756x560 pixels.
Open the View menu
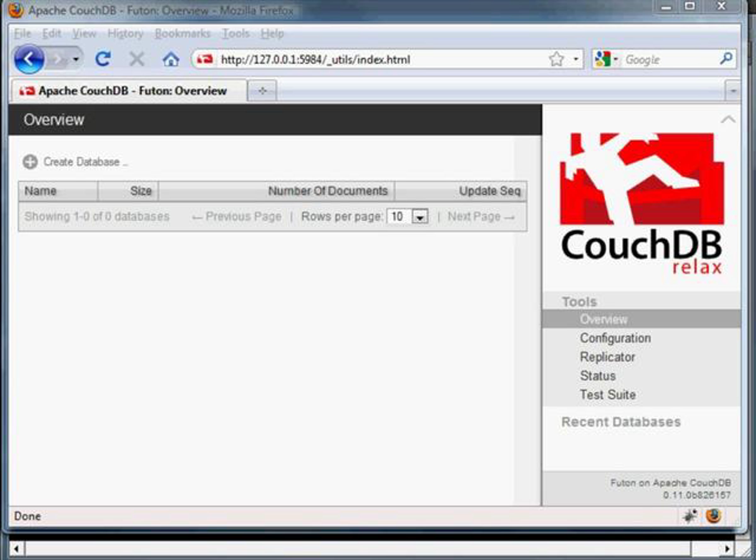84,34
